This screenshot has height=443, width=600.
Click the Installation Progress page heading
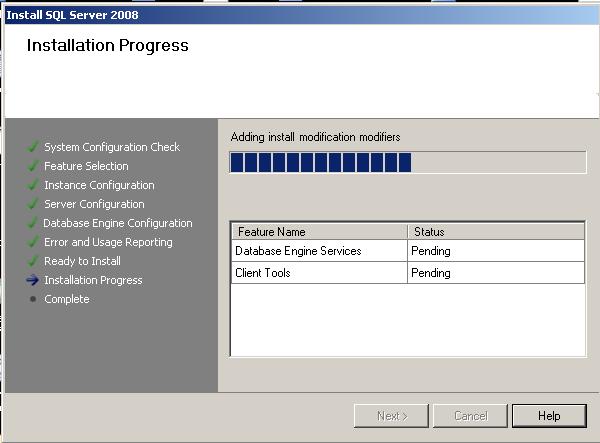click(x=108, y=45)
